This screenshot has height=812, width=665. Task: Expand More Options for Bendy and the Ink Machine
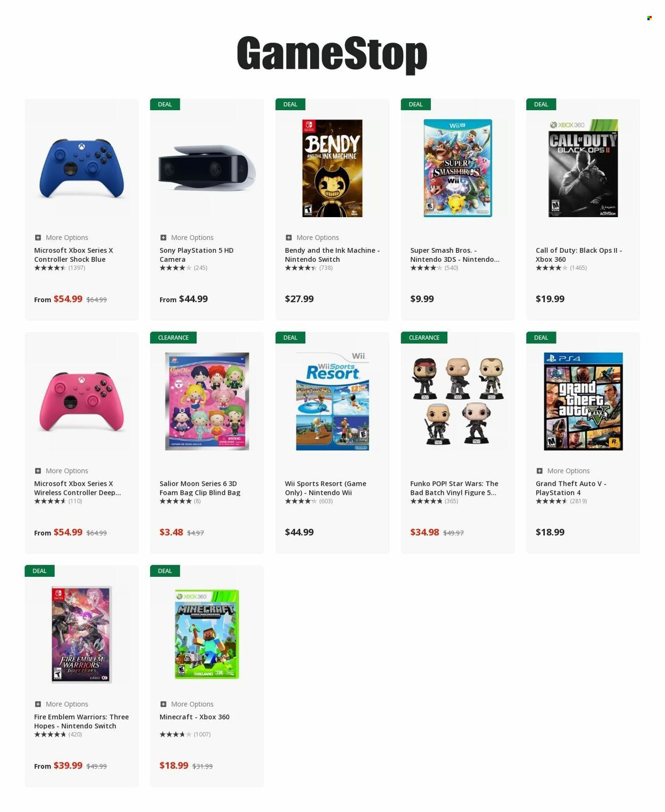289,238
